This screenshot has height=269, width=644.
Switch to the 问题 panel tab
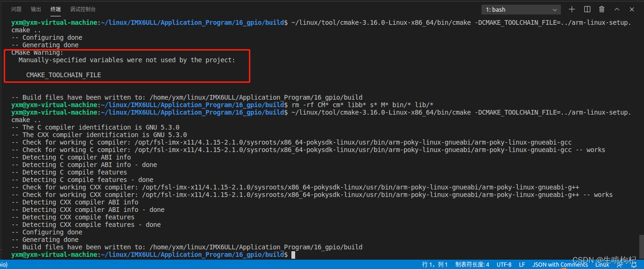16,9
